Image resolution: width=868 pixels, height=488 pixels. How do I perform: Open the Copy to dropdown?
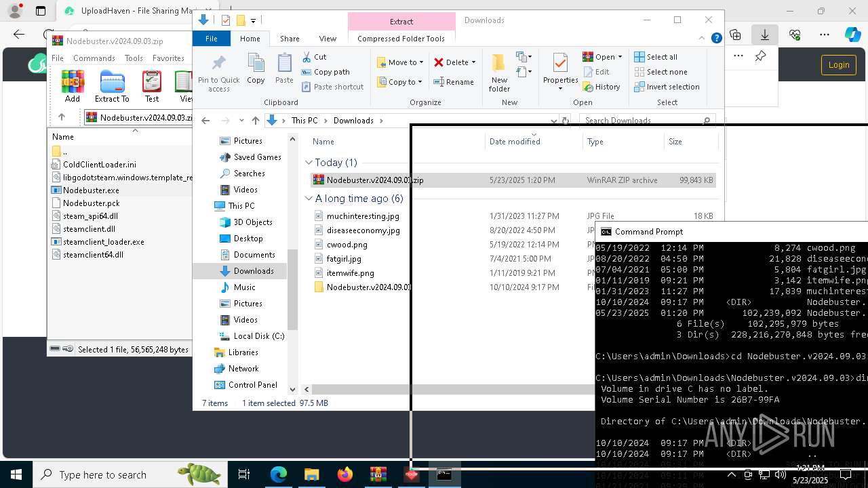[x=399, y=82]
